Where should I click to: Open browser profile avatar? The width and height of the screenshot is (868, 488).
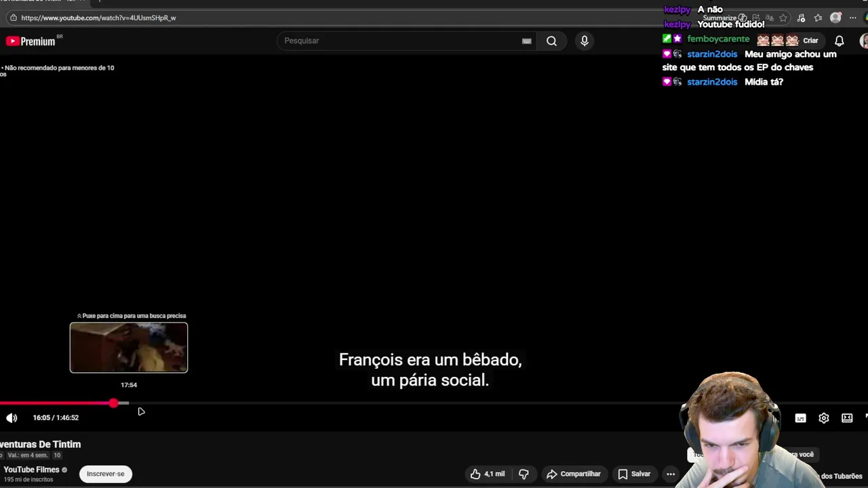pos(835,18)
